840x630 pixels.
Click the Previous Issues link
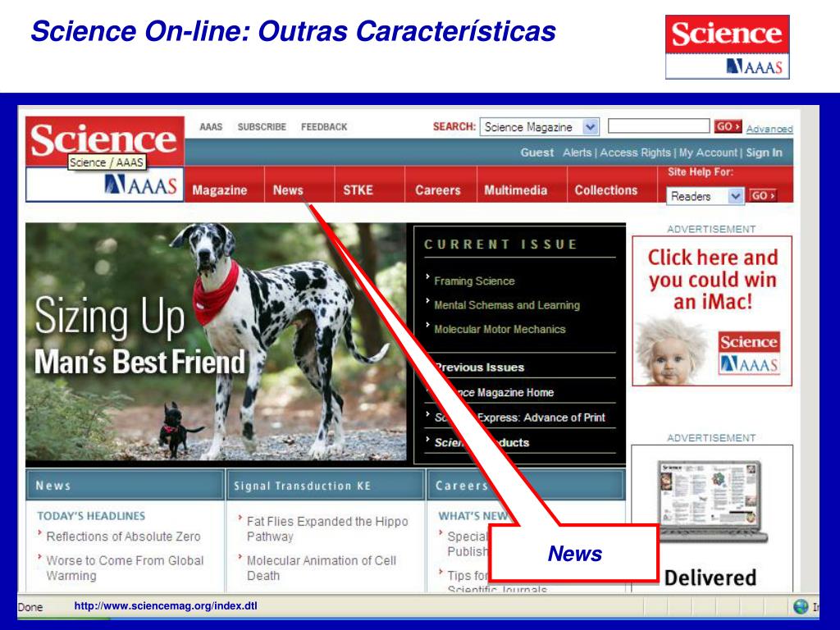click(479, 367)
